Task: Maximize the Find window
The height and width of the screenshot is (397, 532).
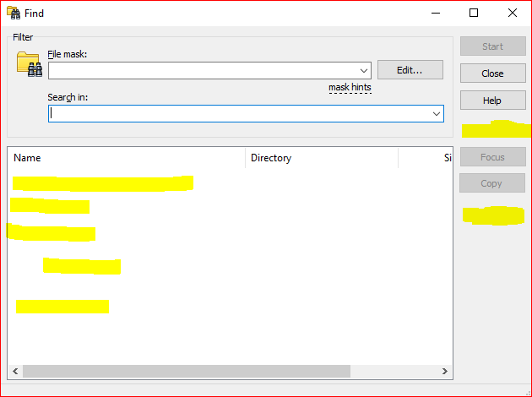Action: point(474,13)
